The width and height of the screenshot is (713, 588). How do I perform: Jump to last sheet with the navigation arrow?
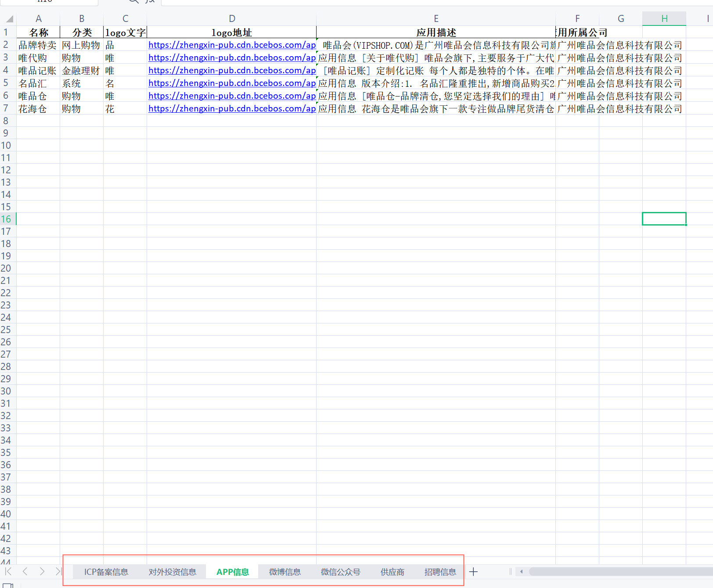click(58, 571)
